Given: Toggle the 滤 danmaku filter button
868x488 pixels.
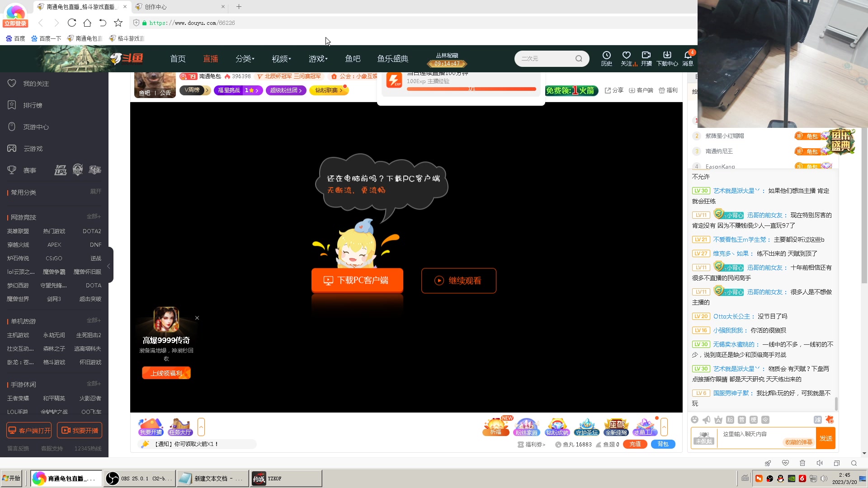Looking at the screenshot, I should [817, 420].
